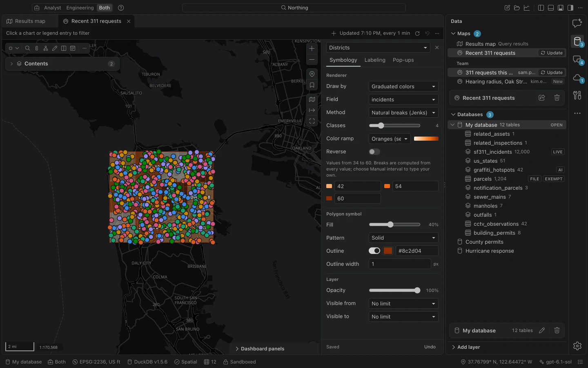The image size is (588, 368).
Task: Select the measure ruler tool
Action: tap(37, 48)
